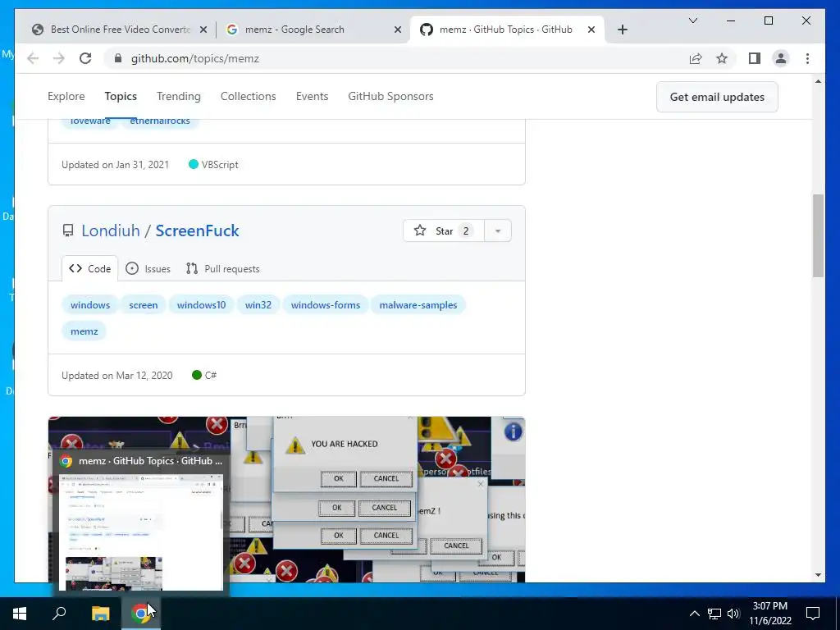Select the windows topic tag

(x=90, y=305)
